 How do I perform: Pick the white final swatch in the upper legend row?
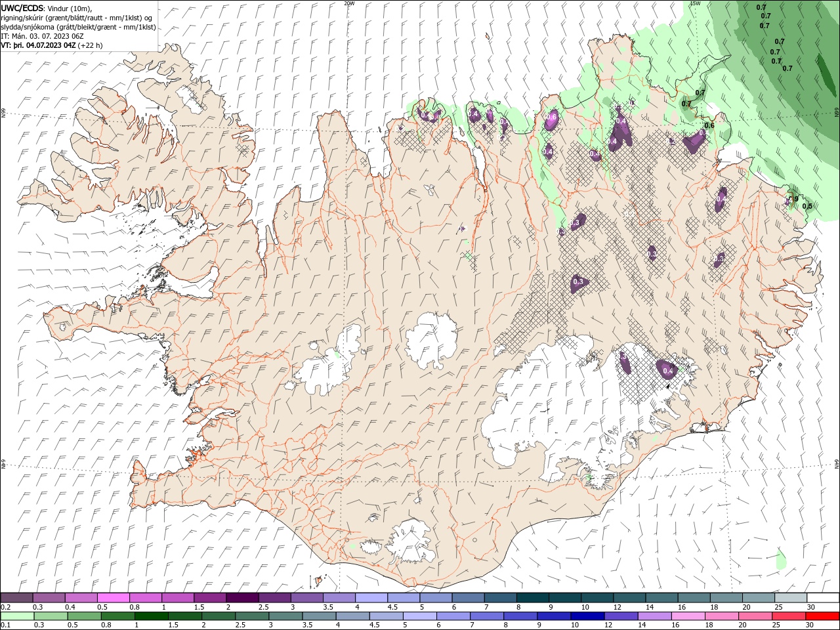coord(823,598)
